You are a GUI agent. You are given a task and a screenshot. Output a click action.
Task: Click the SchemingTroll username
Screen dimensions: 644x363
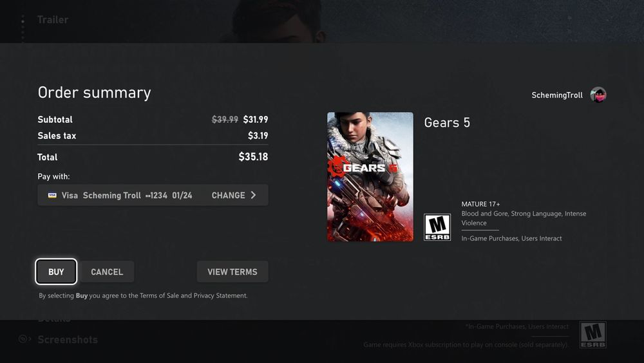tap(557, 95)
